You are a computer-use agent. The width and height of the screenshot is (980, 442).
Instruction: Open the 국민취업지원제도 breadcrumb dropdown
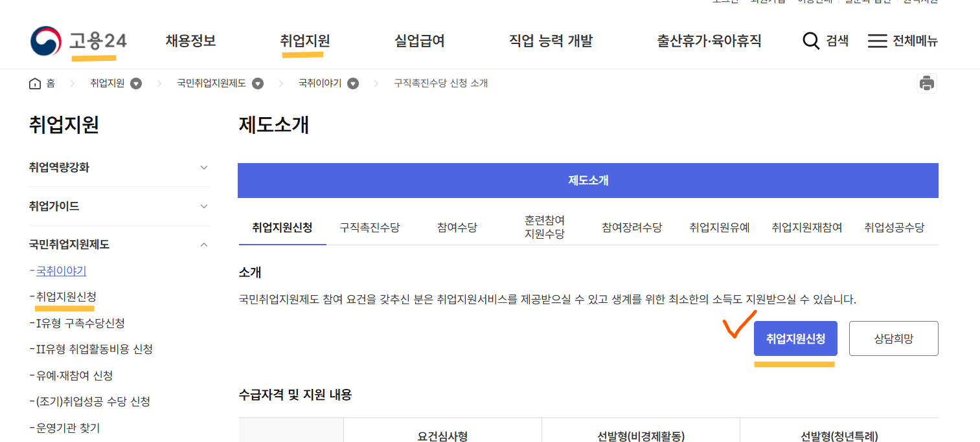click(x=257, y=83)
